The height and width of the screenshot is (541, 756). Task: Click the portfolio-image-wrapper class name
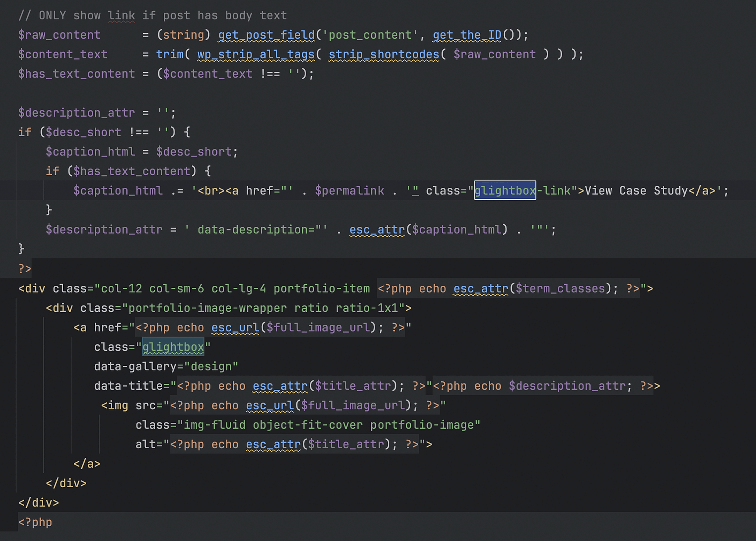(208, 308)
